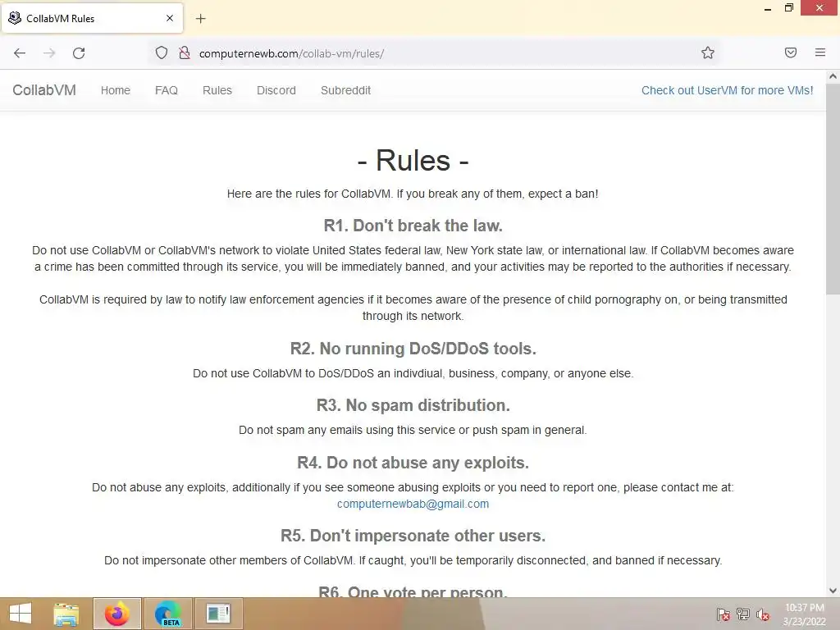Click the 'Here are the rules for CollabVM' line
The image size is (840, 630).
[x=413, y=194]
